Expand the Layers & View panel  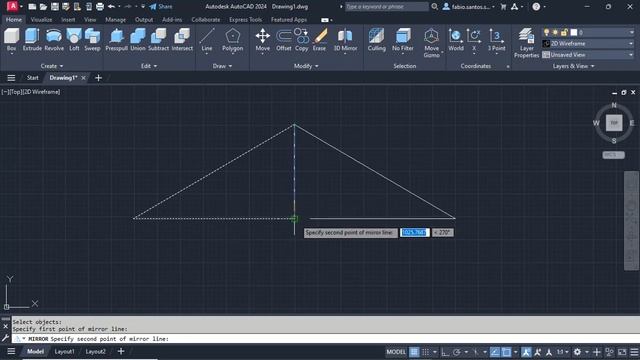click(x=573, y=66)
